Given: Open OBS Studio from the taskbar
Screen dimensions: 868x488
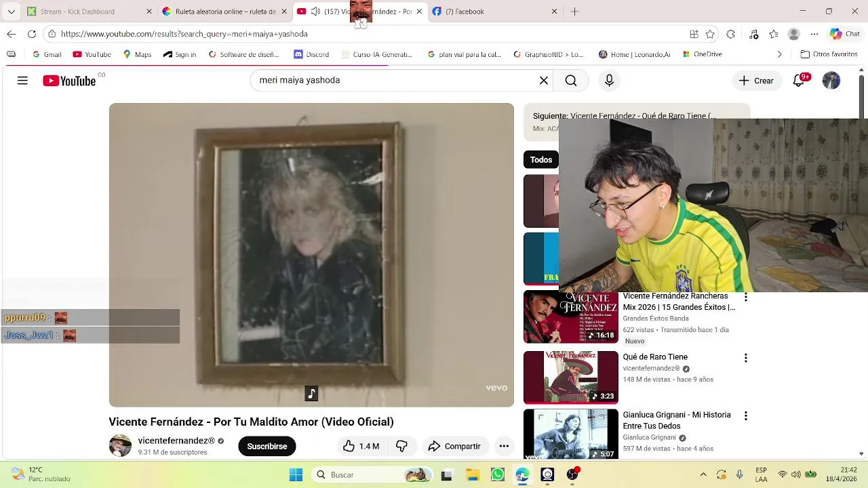Looking at the screenshot, I should pos(572,475).
